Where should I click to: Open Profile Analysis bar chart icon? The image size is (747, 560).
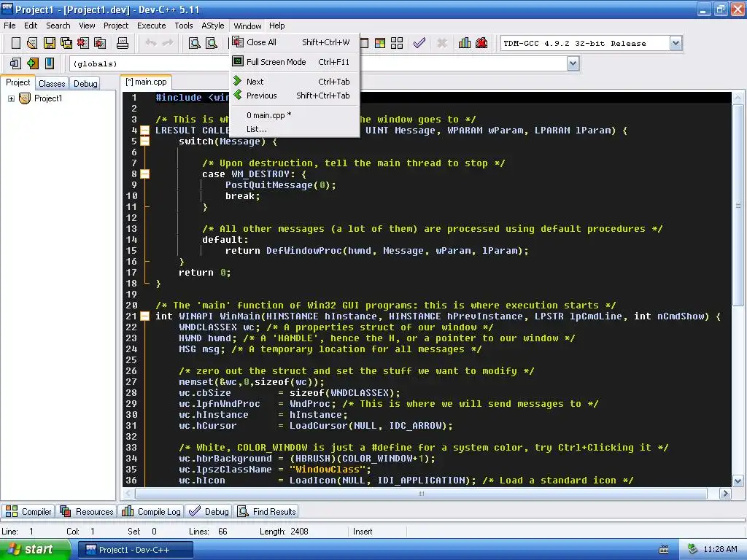pos(465,43)
